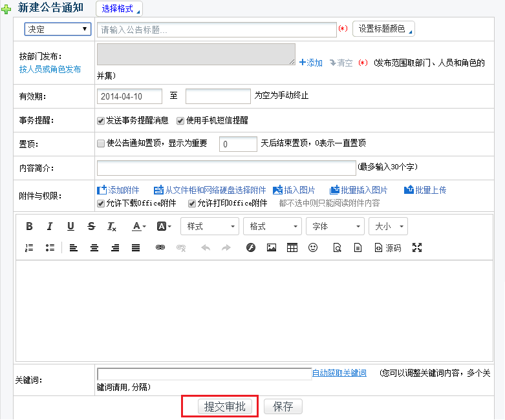Open the text color picker
The width and height of the screenshot is (505, 420).
coord(138,226)
